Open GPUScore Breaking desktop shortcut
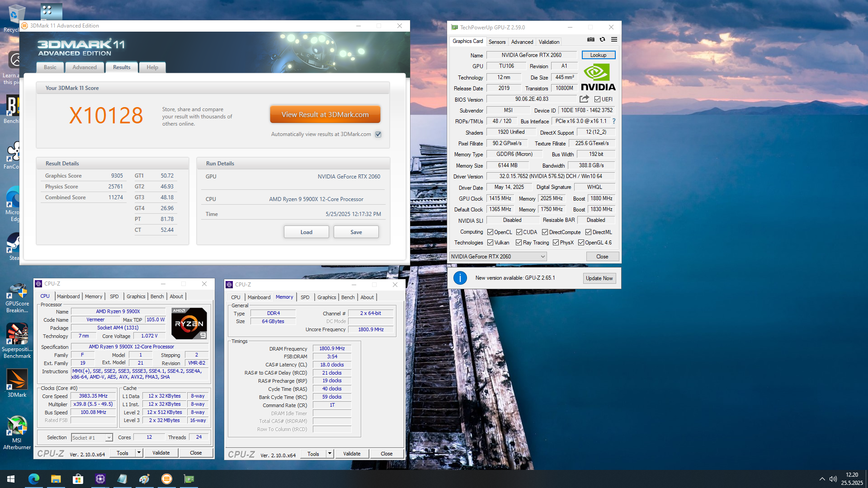This screenshot has width=868, height=488. pos(17,298)
